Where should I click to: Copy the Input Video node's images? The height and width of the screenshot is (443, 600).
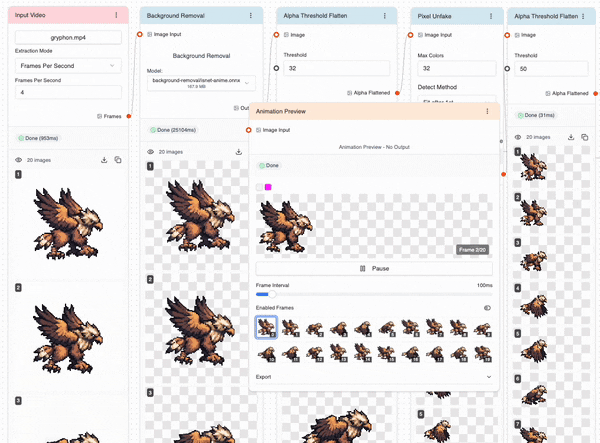click(118, 160)
